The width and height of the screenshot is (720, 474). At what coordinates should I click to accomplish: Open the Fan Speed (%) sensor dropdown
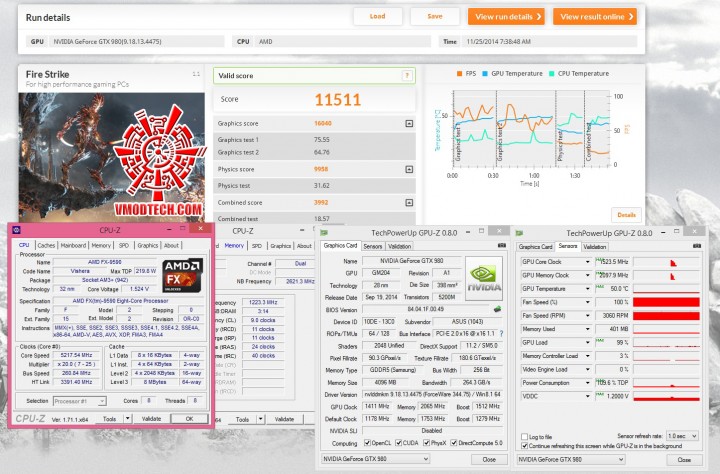(587, 302)
